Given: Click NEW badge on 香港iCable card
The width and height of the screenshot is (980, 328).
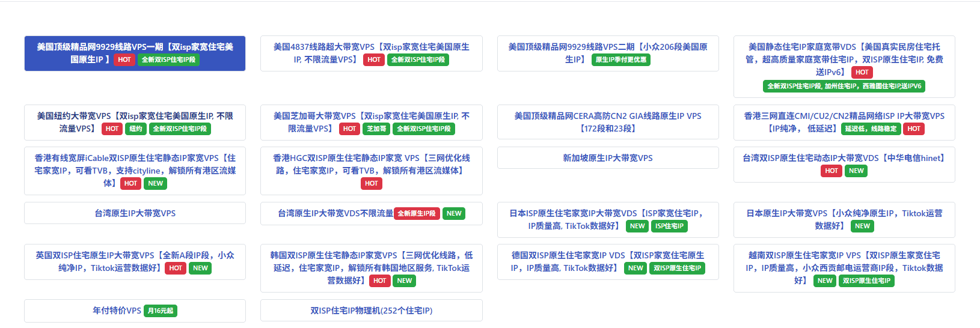Looking at the screenshot, I should click(155, 183).
